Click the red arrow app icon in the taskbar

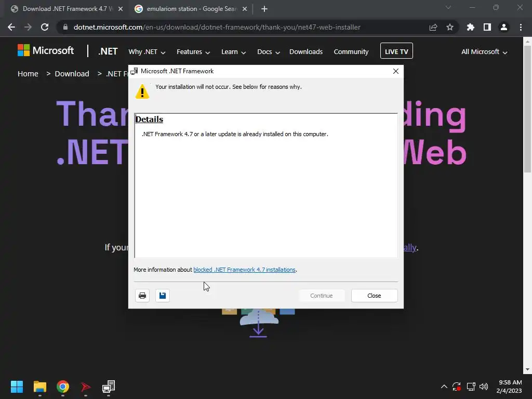(86, 387)
